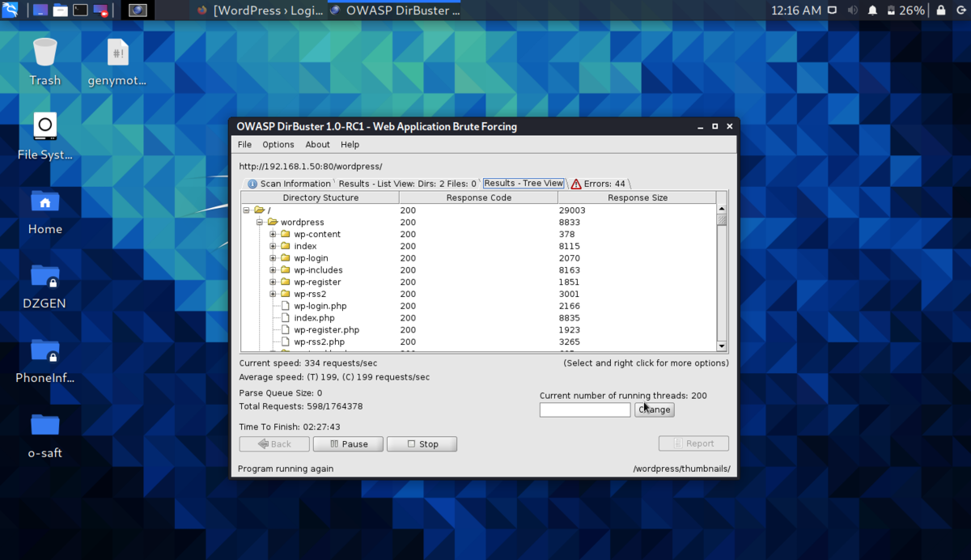Expand the wp-rss2 folder node
The width and height of the screenshot is (971, 560).
[273, 294]
